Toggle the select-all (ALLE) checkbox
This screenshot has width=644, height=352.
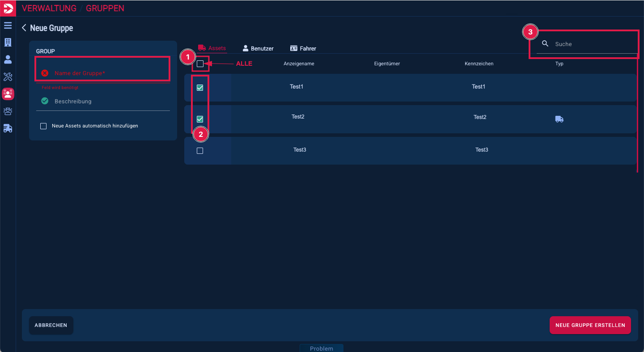tap(200, 64)
